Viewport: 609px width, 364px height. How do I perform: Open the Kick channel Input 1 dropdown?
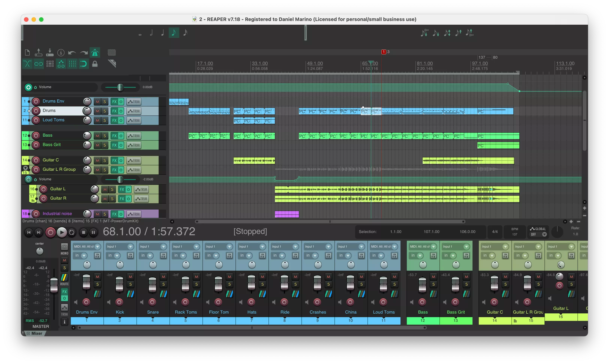tap(120, 246)
